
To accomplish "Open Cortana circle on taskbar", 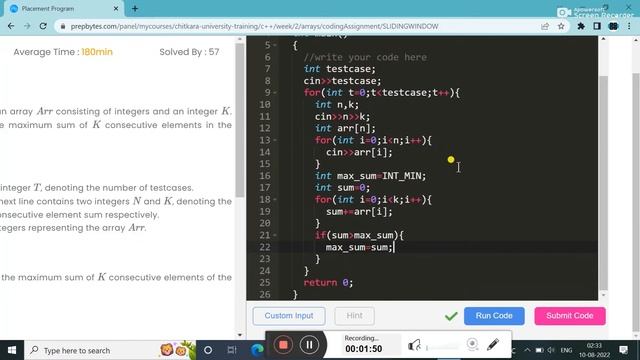I will (208, 350).
